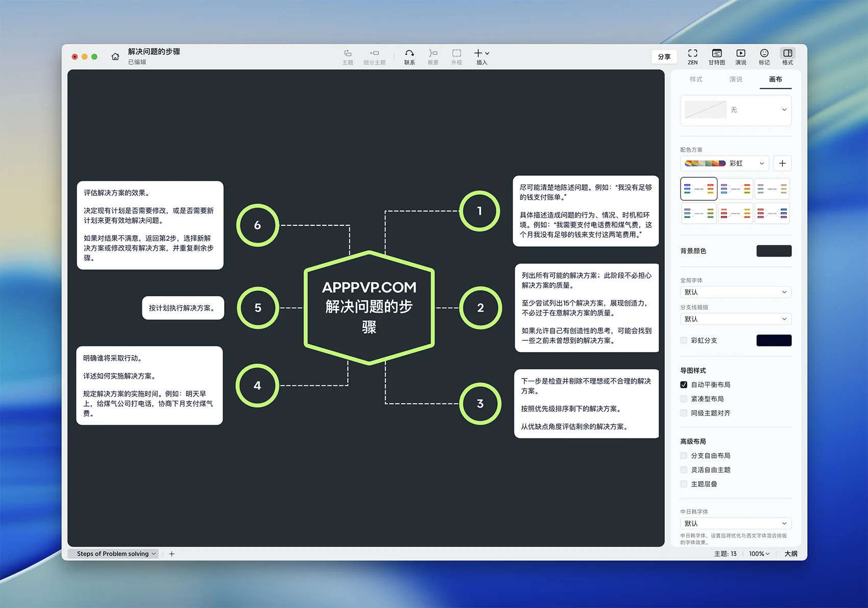The width and height of the screenshot is (868, 608).
Task: Click the 分享 share button
Action: coord(664,57)
